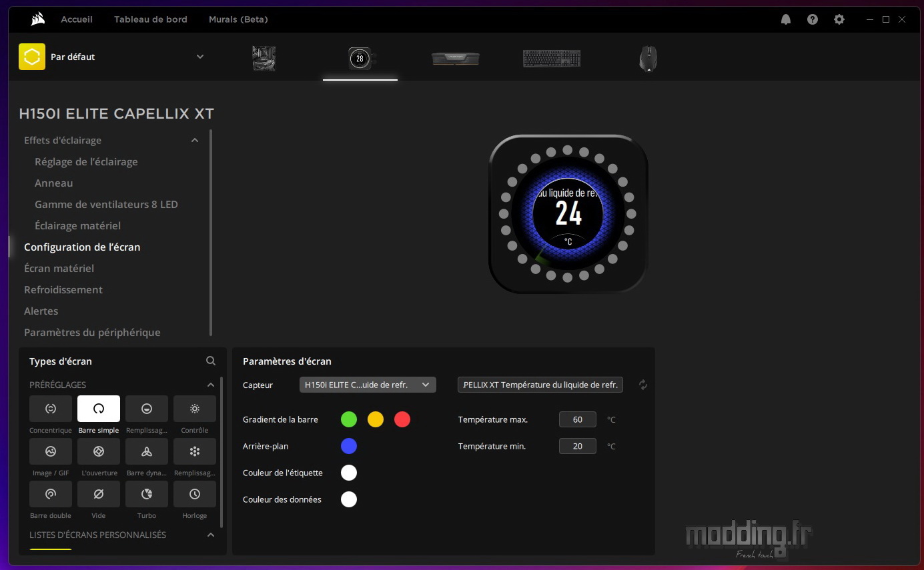Open the Accueil tab
This screenshot has height=570, width=924.
77,19
